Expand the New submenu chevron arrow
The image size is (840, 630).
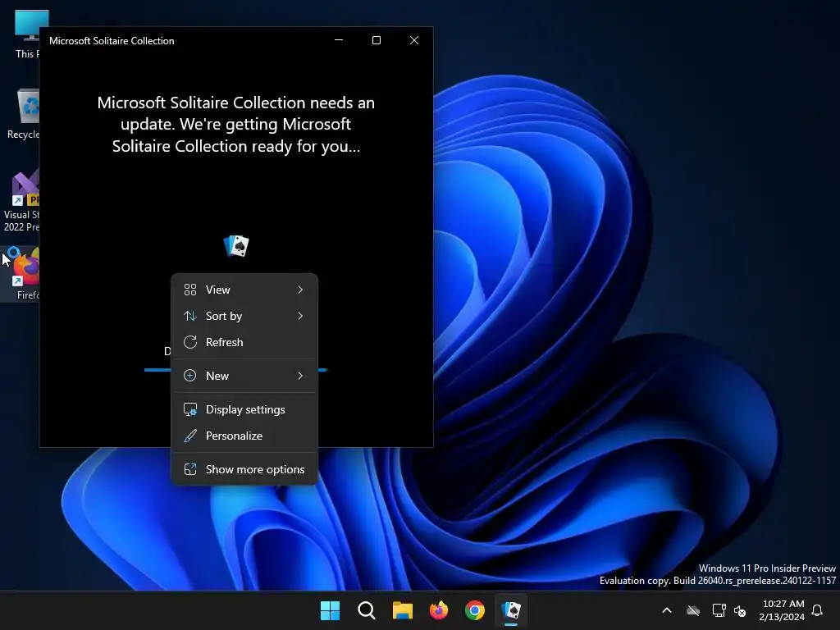[x=300, y=376]
